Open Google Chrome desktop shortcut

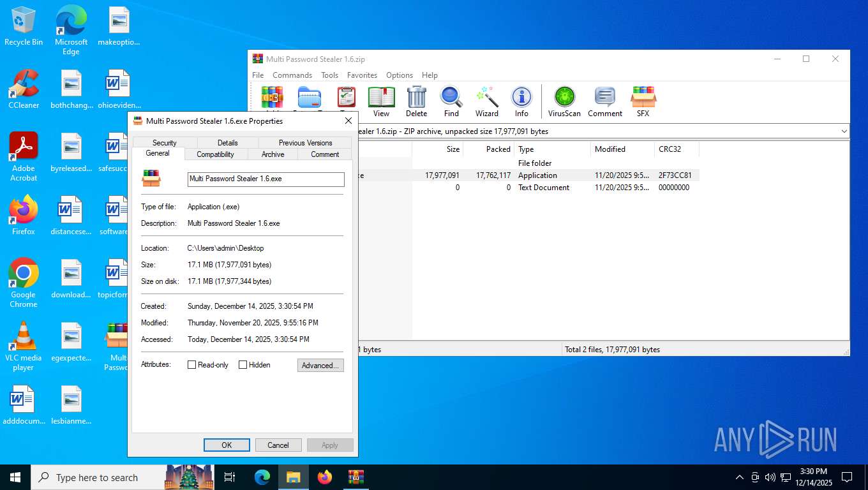point(24,283)
